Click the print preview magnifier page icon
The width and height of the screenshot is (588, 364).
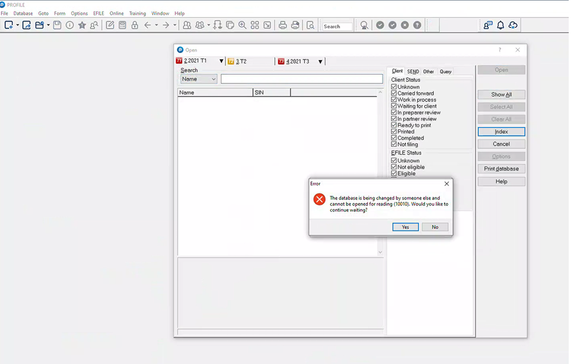click(x=311, y=25)
